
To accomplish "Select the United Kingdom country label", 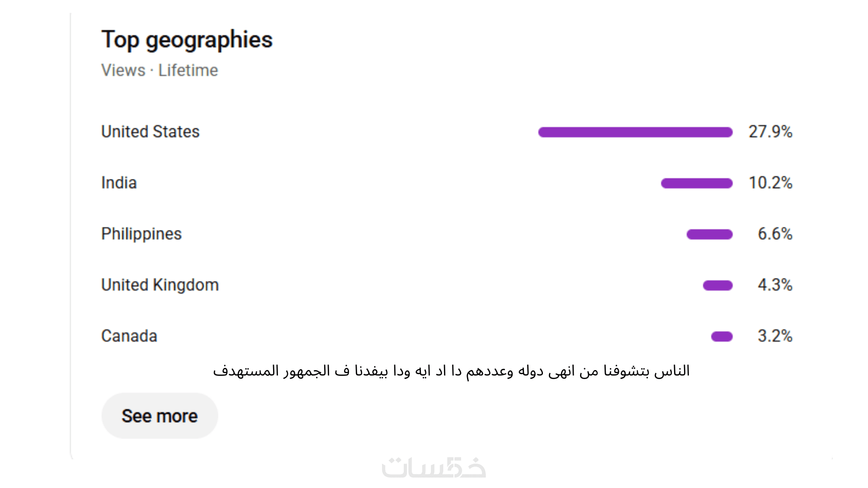I will [160, 285].
